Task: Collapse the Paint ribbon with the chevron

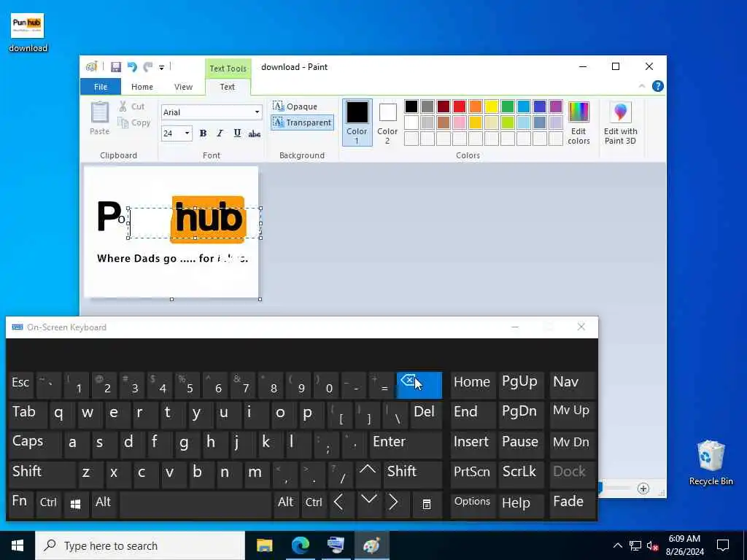Action: coord(642,86)
